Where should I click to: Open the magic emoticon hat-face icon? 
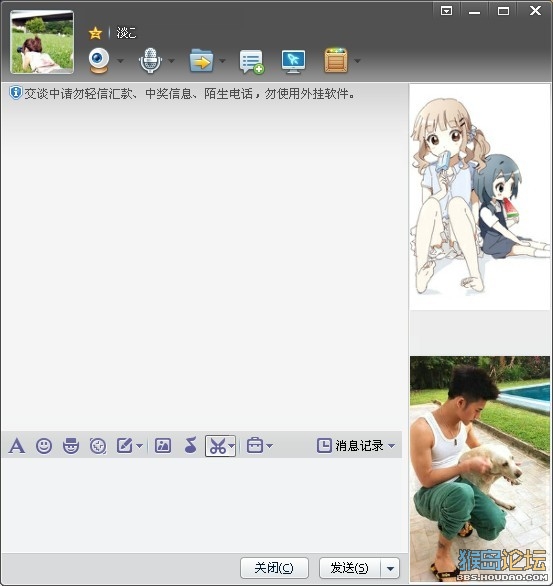coord(71,445)
